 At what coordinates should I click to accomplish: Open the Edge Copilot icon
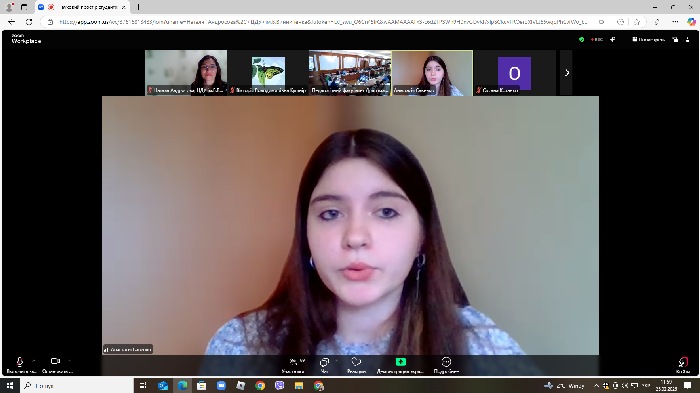(x=691, y=21)
